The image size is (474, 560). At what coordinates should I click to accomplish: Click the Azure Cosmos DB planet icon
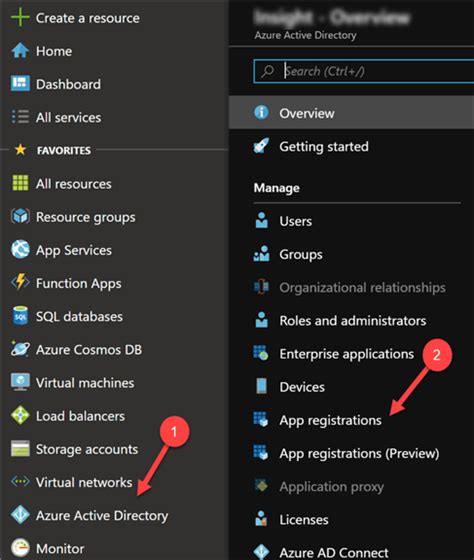tap(20, 349)
